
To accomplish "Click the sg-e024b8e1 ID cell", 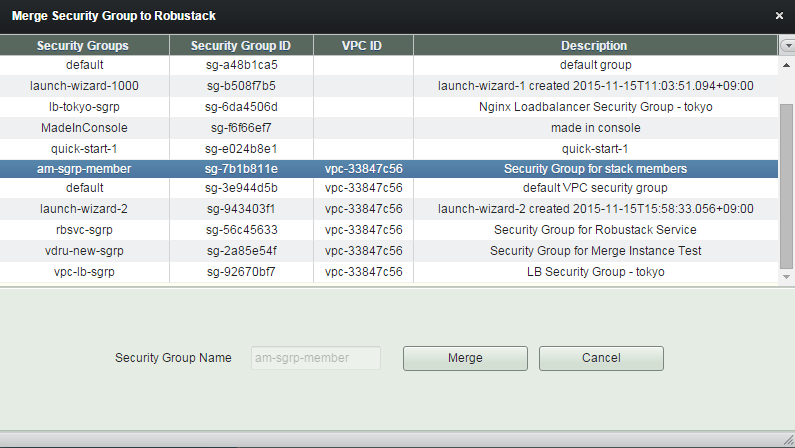I will 241,149.
